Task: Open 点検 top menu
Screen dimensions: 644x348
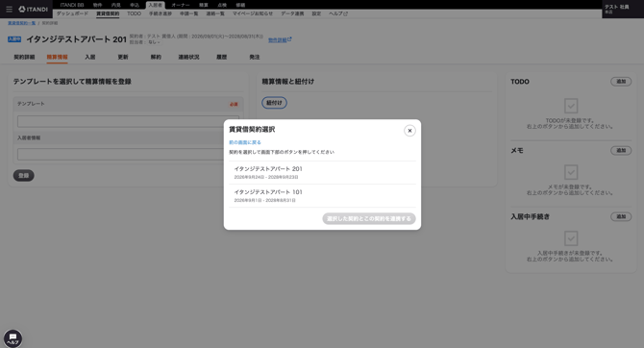Action: click(222, 5)
